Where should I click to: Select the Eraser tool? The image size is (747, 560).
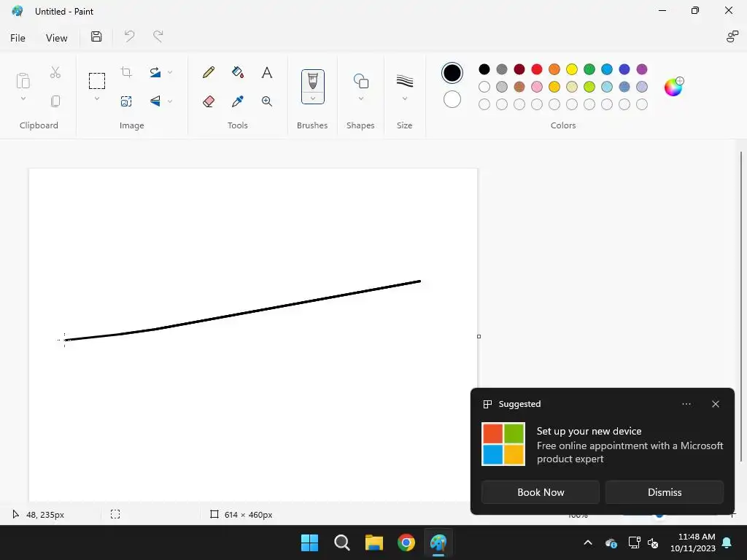209,101
